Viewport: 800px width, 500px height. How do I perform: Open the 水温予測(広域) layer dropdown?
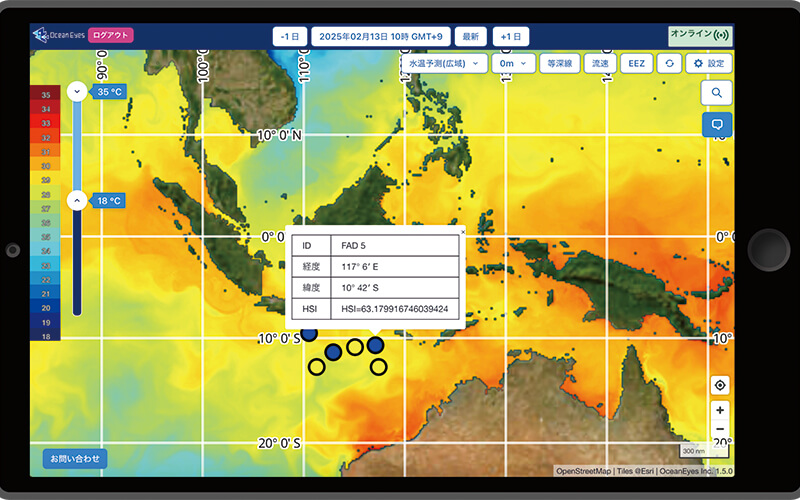(444, 64)
